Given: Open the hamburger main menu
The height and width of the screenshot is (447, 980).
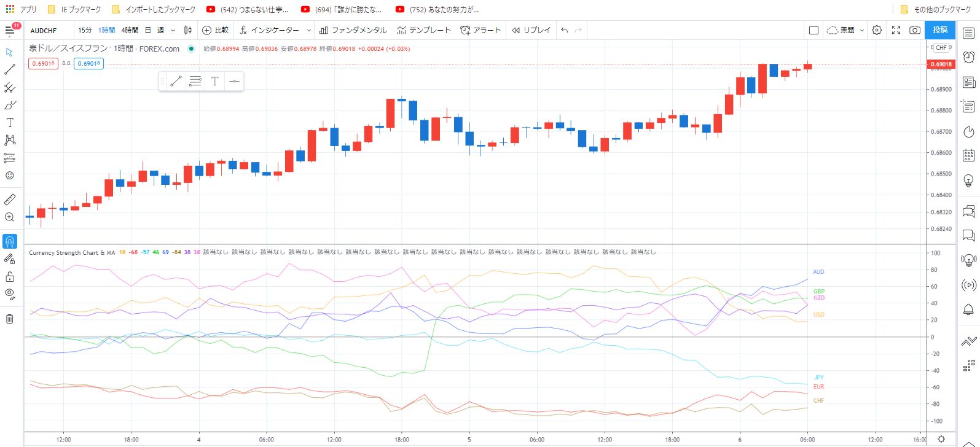Looking at the screenshot, I should [x=11, y=30].
